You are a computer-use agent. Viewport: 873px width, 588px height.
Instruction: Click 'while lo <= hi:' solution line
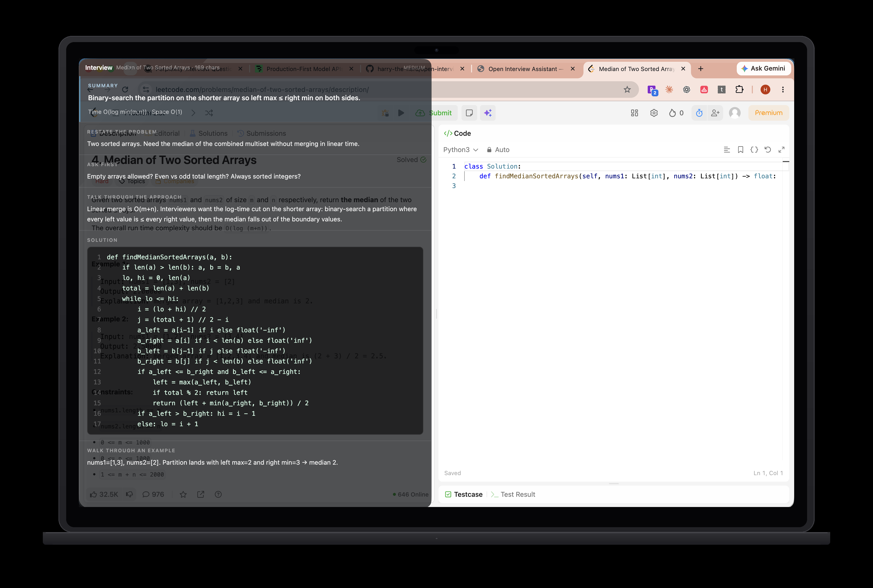150,299
